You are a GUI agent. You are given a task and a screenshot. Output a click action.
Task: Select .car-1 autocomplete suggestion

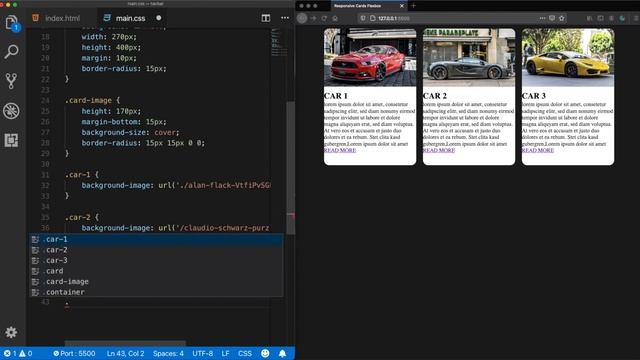(x=156, y=239)
